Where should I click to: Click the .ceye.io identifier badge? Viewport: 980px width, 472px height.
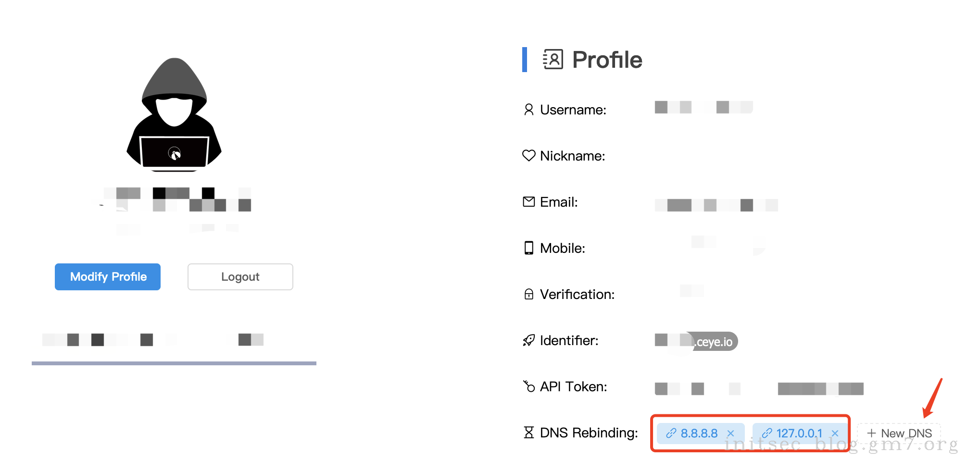pyautogui.click(x=714, y=342)
